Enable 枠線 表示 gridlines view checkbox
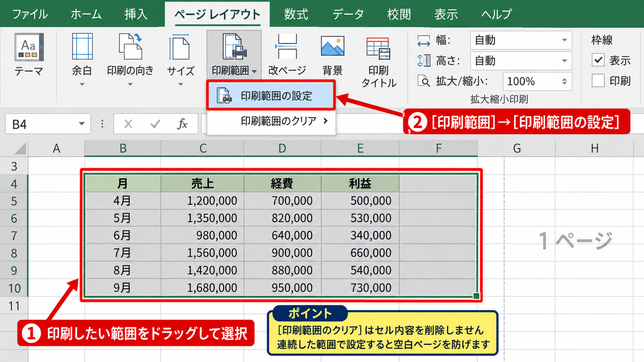 click(598, 60)
